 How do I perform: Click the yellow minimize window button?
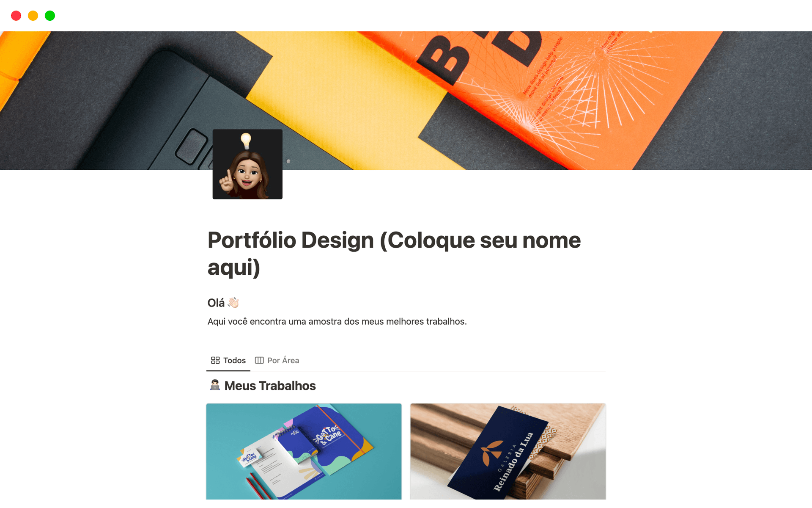point(33,16)
